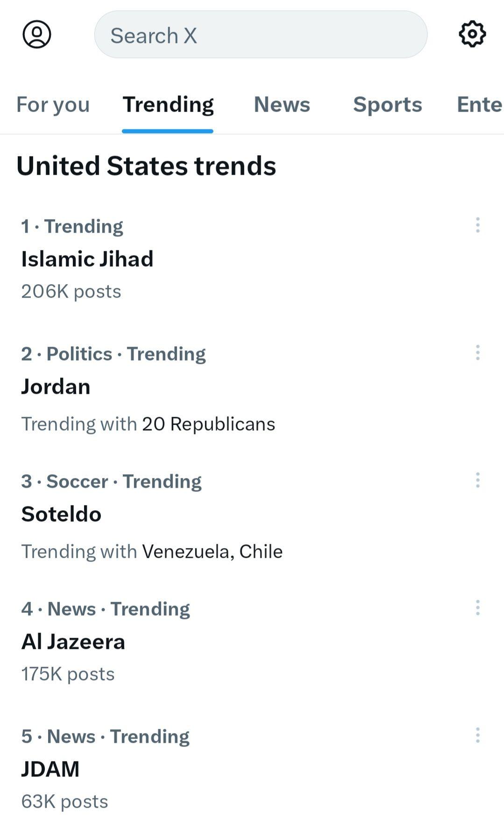504x840 pixels.
Task: Click the related topic 20 Republicans
Action: 208,424
